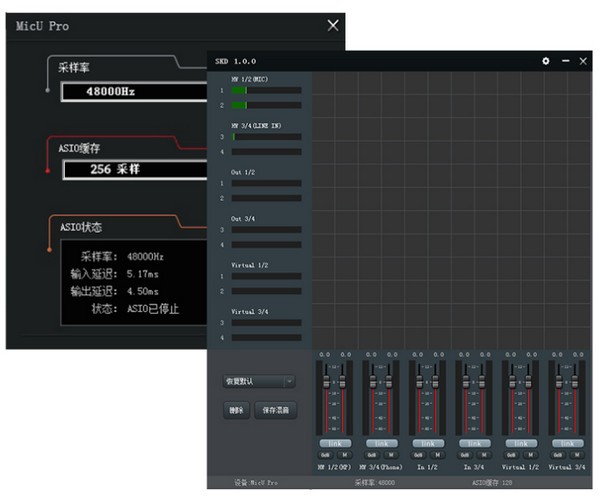
Task: Open the 恢复默认 preset dropdown
Action: click(259, 381)
